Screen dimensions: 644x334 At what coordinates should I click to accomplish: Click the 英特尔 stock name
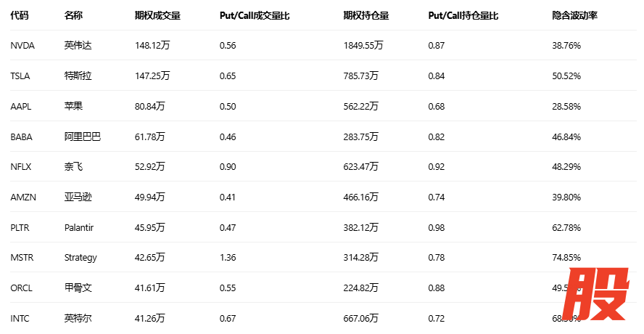click(x=78, y=318)
